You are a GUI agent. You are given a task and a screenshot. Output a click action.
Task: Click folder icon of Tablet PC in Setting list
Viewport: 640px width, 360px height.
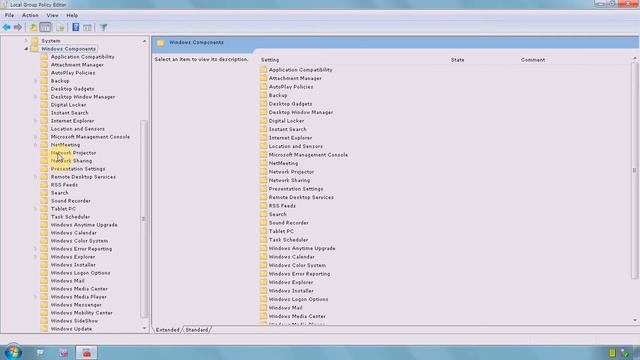263,231
